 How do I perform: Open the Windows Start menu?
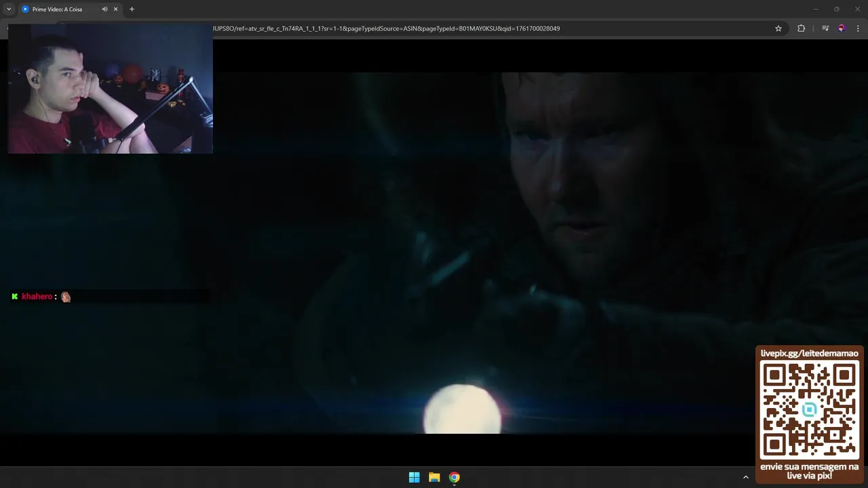(x=414, y=477)
